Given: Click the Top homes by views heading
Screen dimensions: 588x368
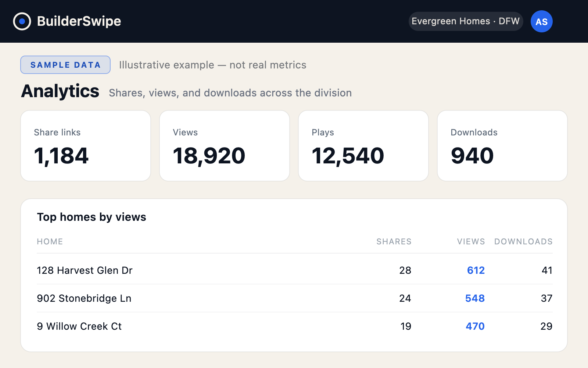Looking at the screenshot, I should pyautogui.click(x=92, y=217).
